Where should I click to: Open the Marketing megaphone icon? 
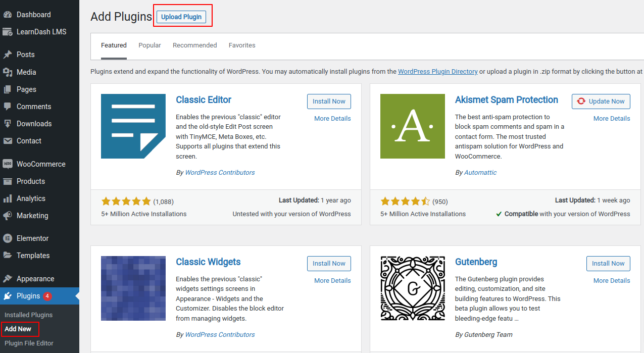[x=8, y=216]
